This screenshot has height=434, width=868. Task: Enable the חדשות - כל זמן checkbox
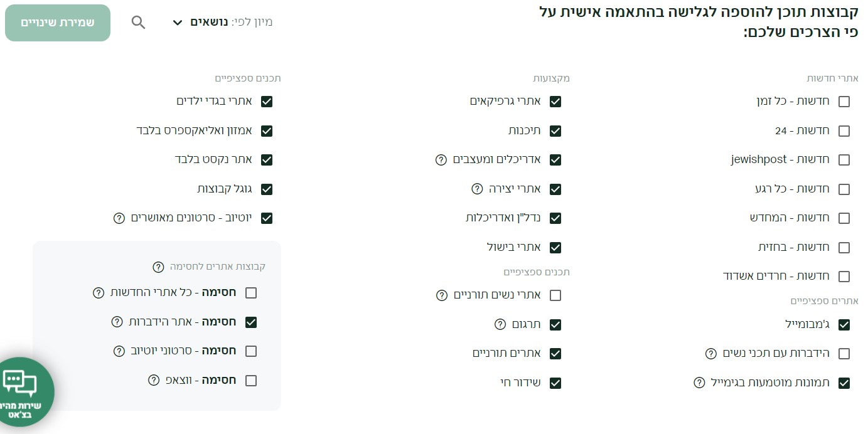point(844,102)
